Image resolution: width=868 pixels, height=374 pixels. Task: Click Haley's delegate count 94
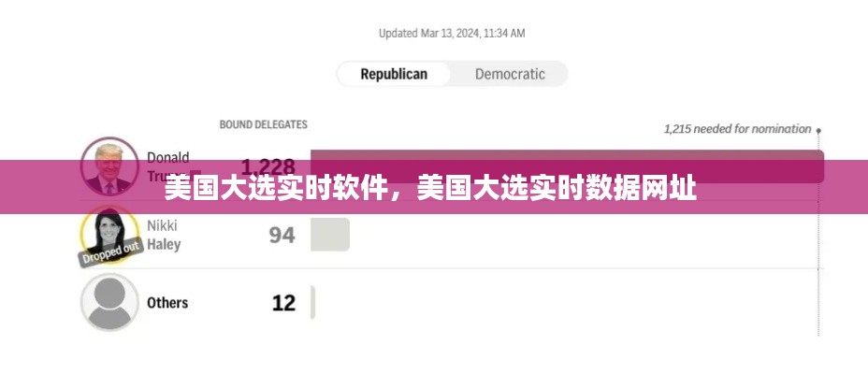click(282, 235)
